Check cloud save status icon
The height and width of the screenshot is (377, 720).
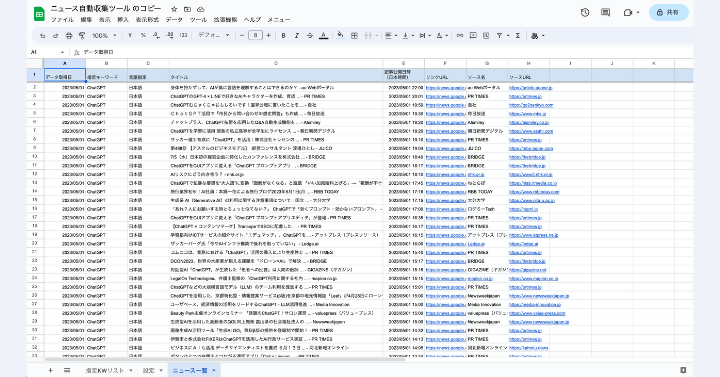[x=201, y=9]
